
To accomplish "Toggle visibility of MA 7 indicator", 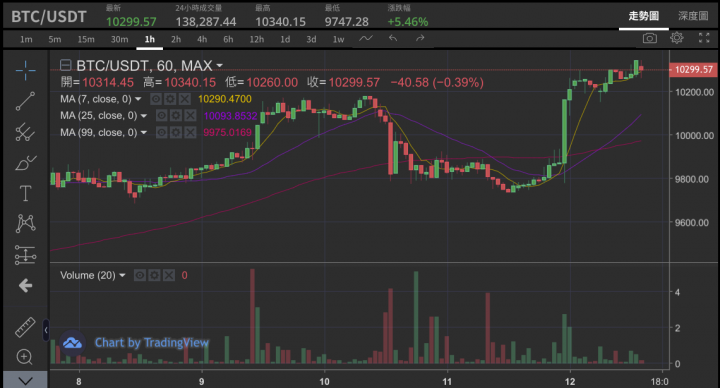I will point(156,99).
